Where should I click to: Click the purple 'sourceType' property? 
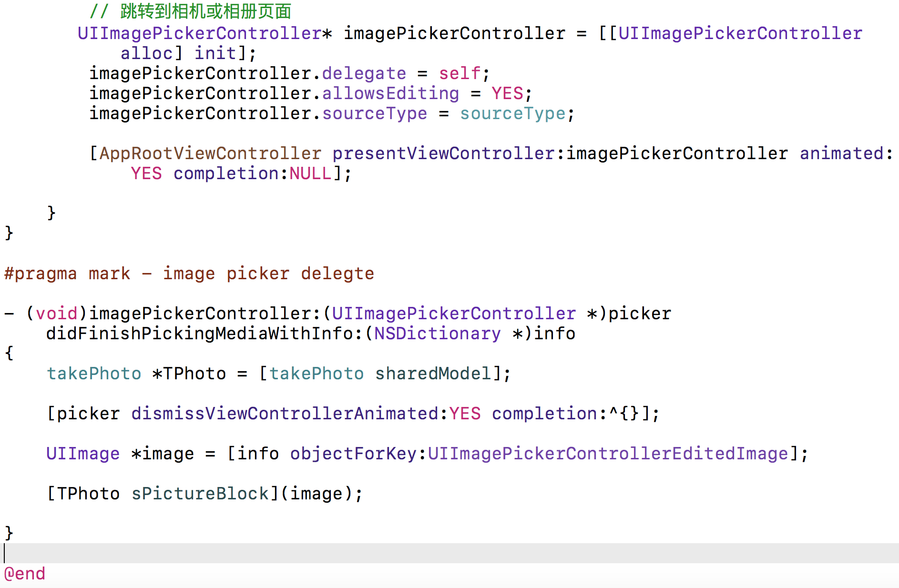point(375,113)
